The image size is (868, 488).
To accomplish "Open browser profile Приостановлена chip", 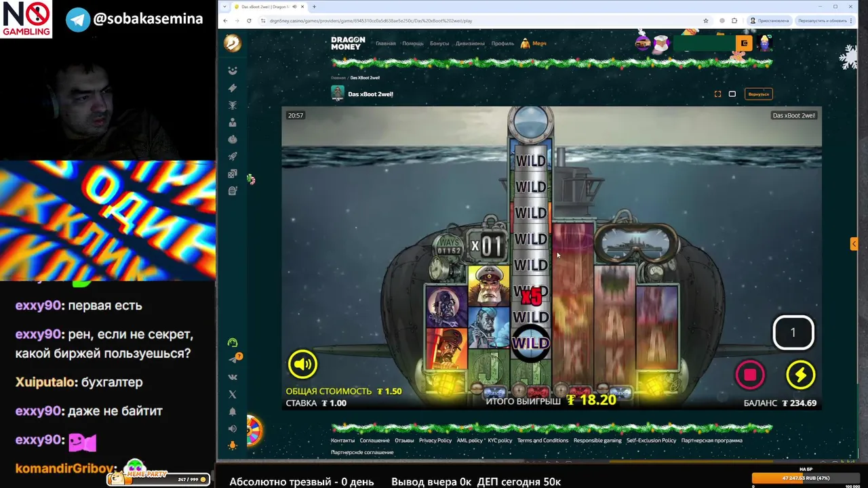I will coord(770,20).
